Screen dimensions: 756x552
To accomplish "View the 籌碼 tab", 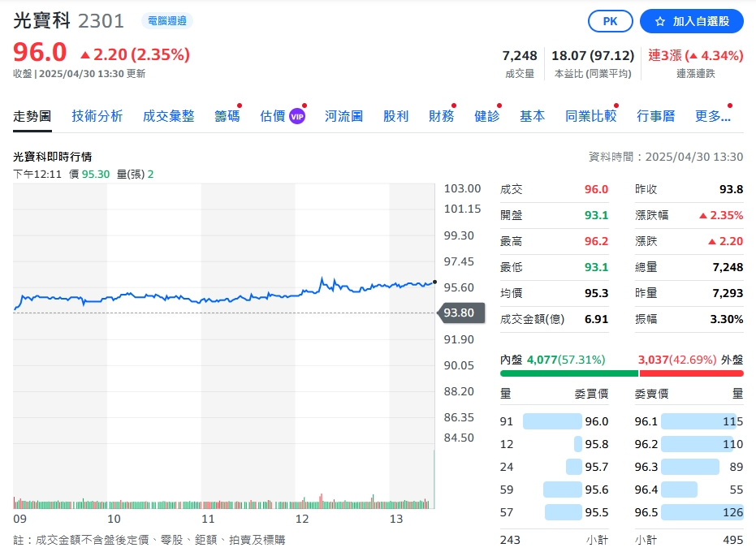I will tap(226, 116).
